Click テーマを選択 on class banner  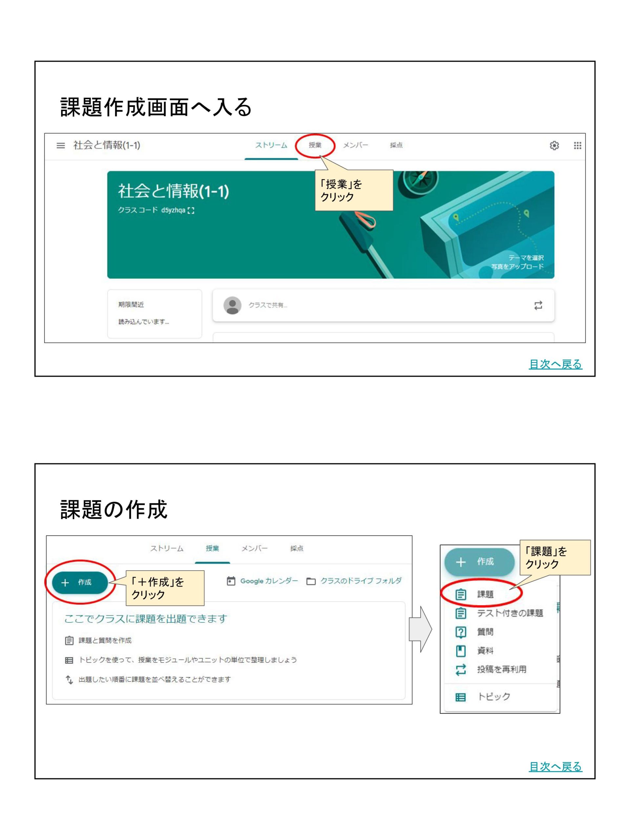click(x=526, y=258)
